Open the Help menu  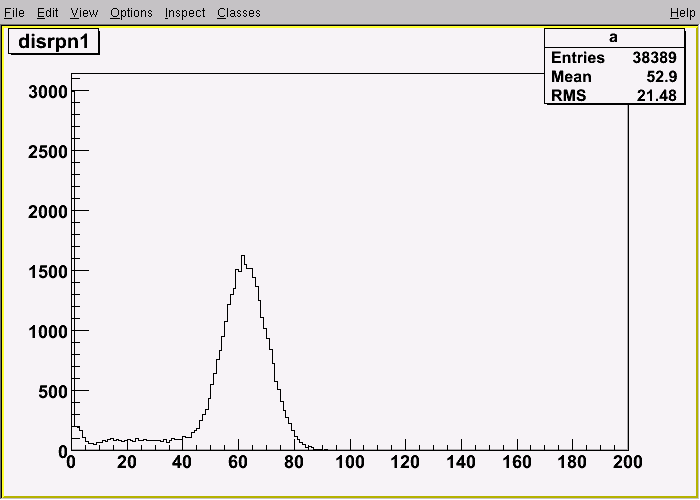point(682,13)
